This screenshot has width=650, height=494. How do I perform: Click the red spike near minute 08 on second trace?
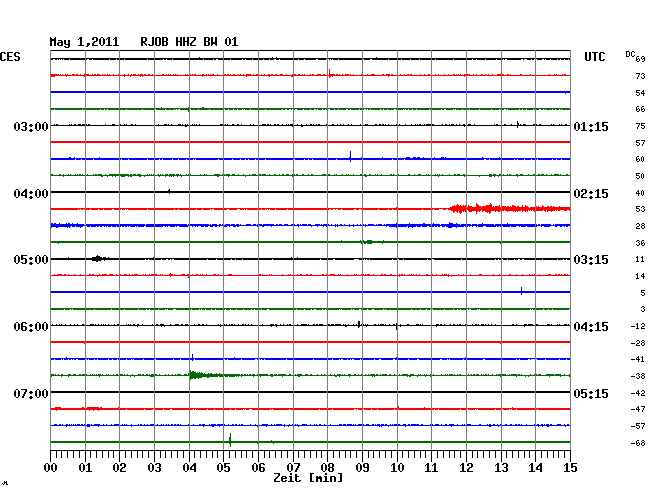[330, 74]
